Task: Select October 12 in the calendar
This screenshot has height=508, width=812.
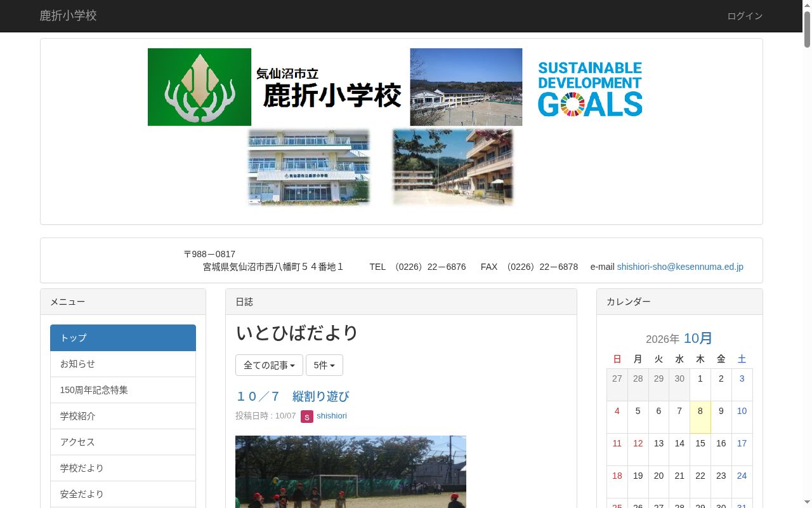Action: pos(638,450)
